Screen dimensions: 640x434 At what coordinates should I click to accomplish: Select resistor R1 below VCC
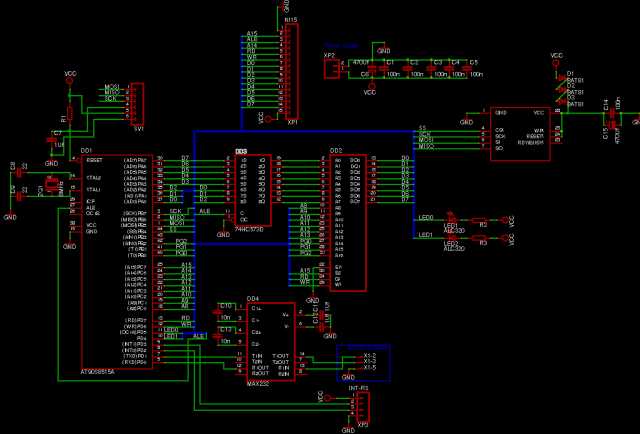click(x=70, y=113)
